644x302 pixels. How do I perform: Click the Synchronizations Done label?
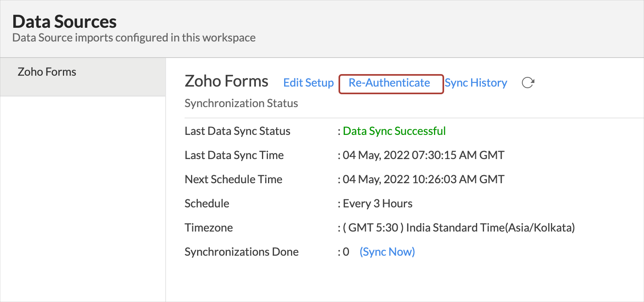point(241,252)
